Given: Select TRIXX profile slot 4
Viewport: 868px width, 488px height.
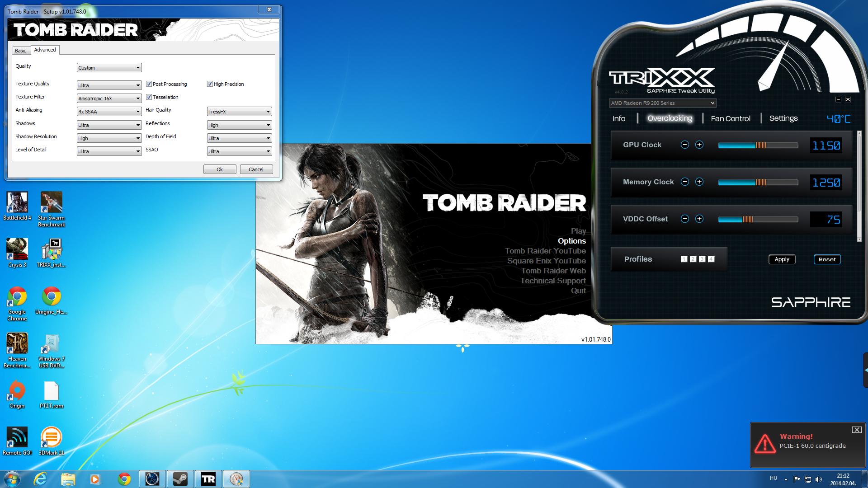Looking at the screenshot, I should pos(711,259).
